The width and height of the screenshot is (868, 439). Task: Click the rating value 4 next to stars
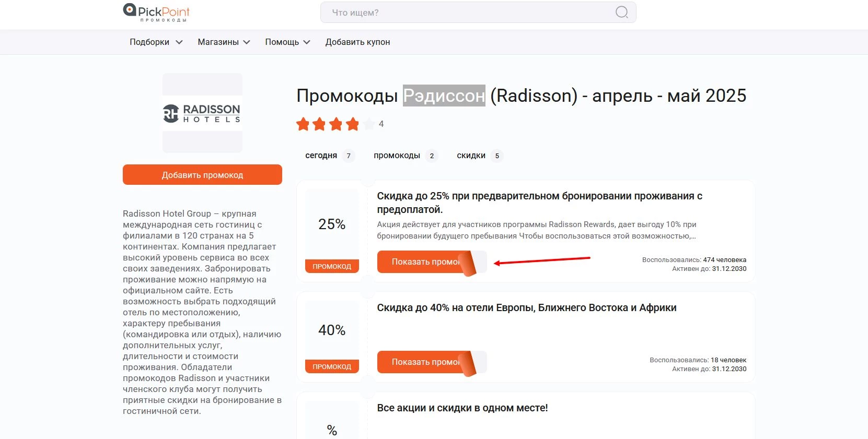tap(381, 124)
